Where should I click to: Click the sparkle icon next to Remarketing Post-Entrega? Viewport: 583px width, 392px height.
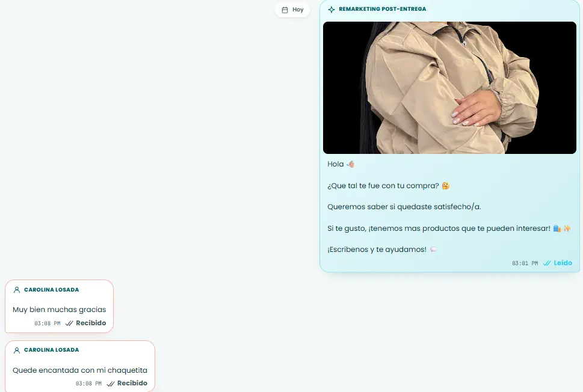click(x=332, y=9)
